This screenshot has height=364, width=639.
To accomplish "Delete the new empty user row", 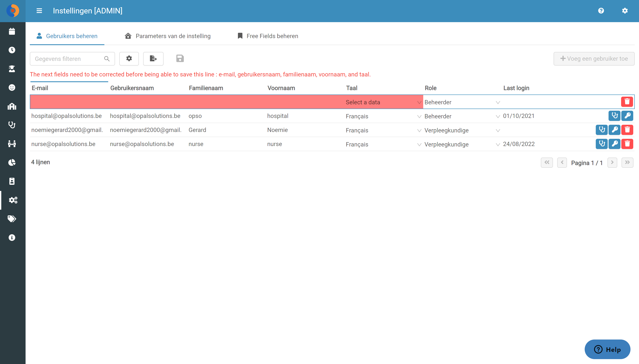I will click(627, 102).
